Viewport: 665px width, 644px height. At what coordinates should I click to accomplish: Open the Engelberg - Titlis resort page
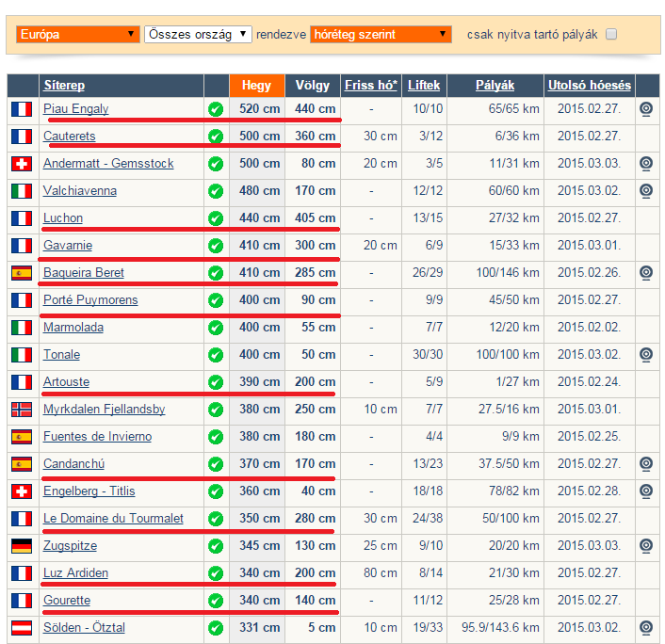pyautogui.click(x=89, y=491)
